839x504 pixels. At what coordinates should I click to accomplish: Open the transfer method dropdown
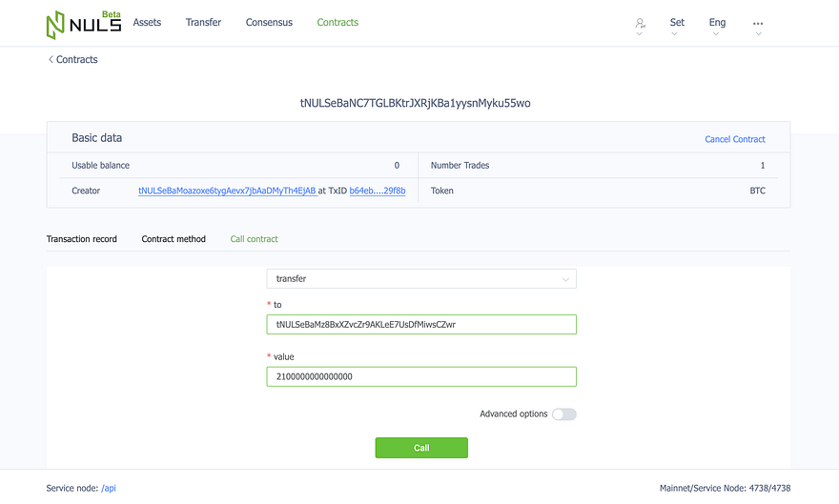click(421, 278)
